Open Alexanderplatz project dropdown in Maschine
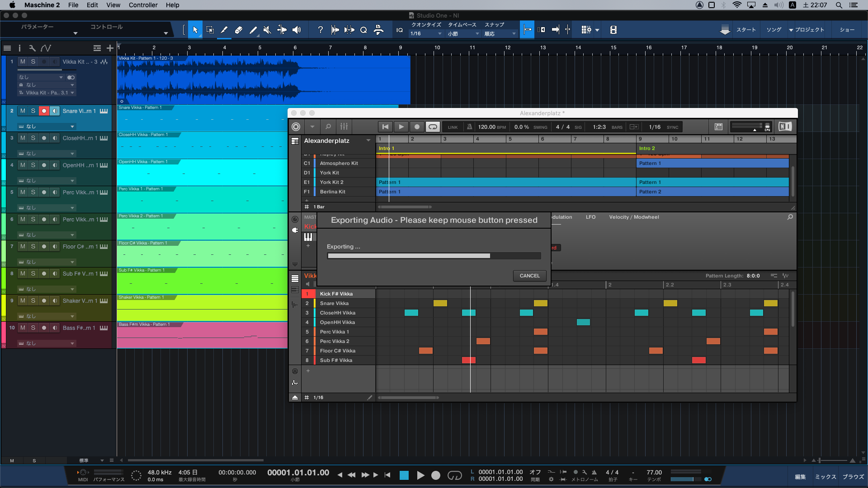Viewport: 868px width, 488px height. [368, 141]
